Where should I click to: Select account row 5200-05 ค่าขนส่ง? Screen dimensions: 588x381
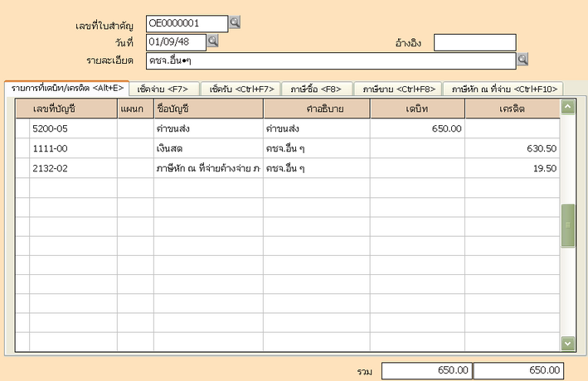66,129
